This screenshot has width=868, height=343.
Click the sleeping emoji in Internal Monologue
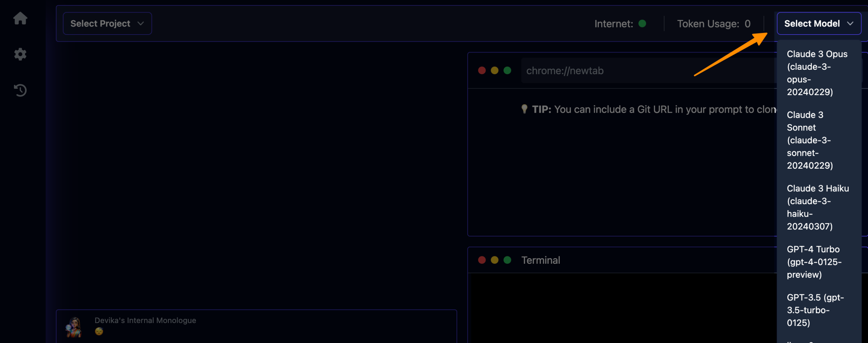point(99,331)
